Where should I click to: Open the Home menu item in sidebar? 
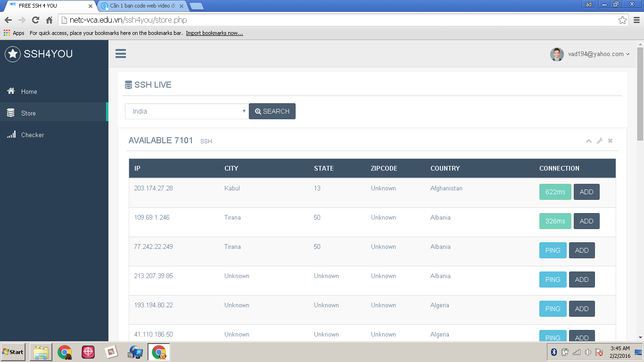(x=54, y=91)
